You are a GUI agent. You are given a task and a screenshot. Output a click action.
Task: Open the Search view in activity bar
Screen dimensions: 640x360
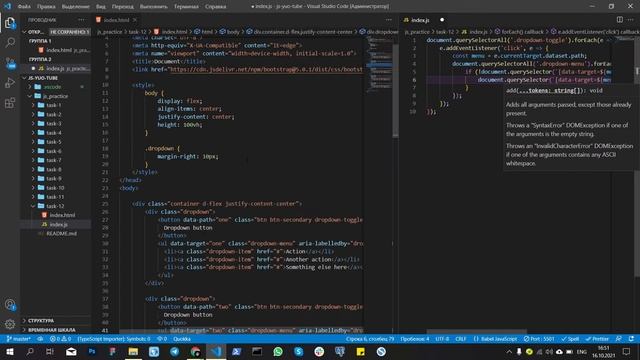[x=10, y=42]
